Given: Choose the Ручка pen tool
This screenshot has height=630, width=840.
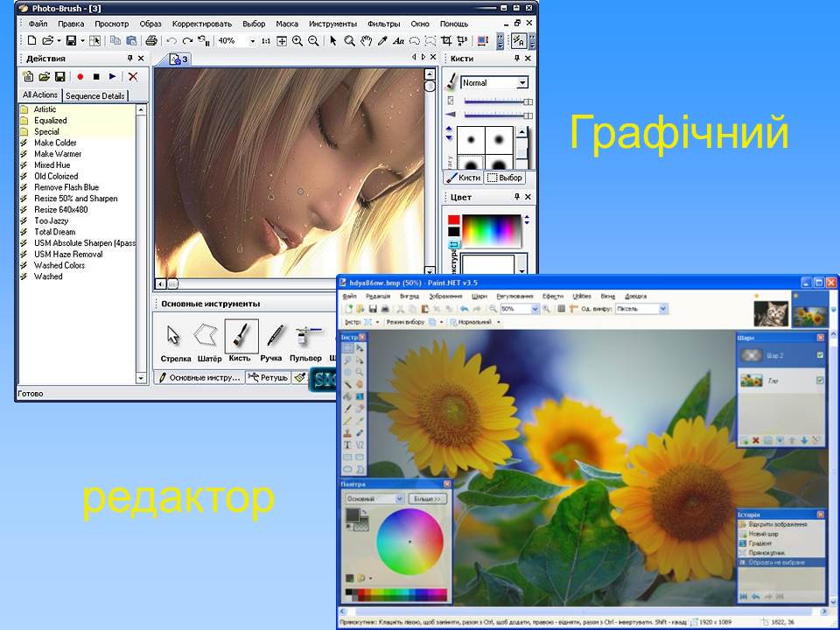Looking at the screenshot, I should 275,339.
